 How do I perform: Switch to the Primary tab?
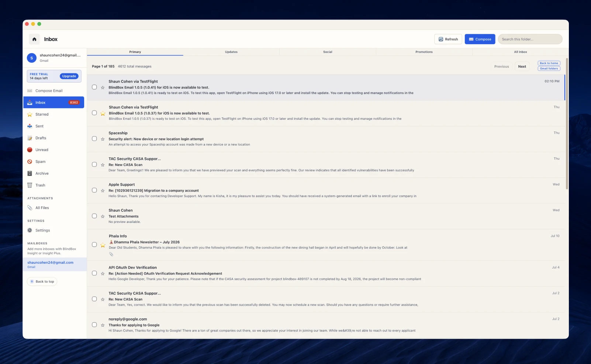point(135,52)
